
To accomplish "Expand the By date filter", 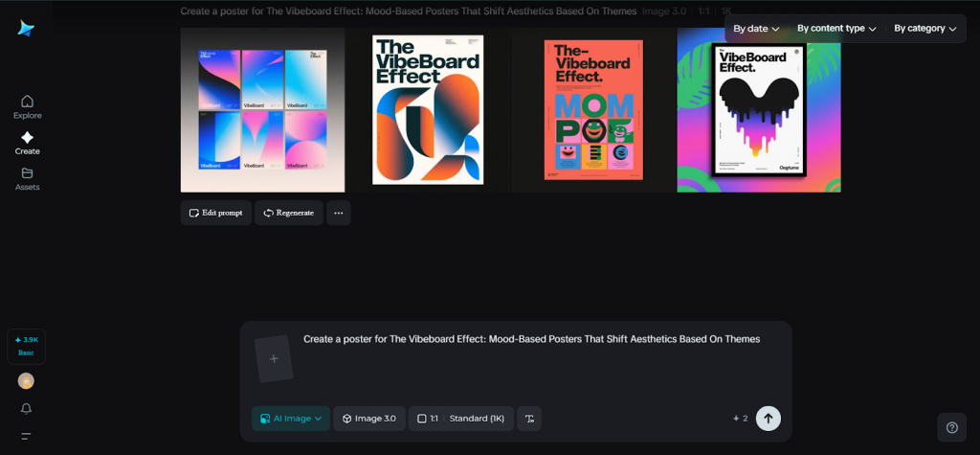I will [756, 29].
